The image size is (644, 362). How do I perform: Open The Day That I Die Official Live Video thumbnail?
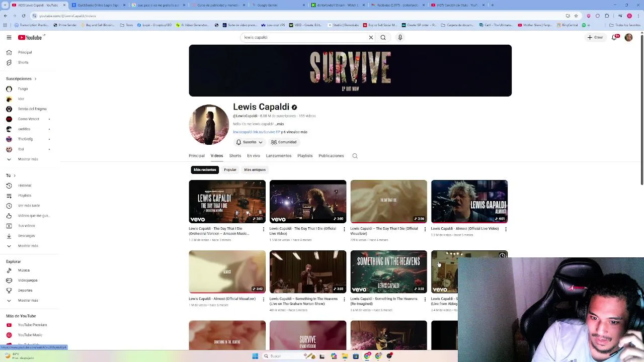pyautogui.click(x=308, y=201)
